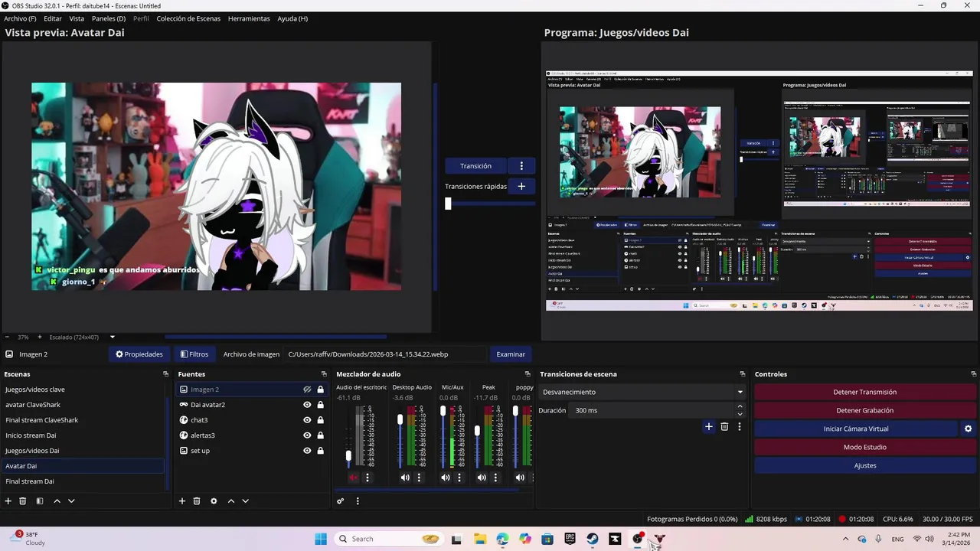Click Iniciar Cámara Virtual button
The image size is (980, 551).
[856, 429]
